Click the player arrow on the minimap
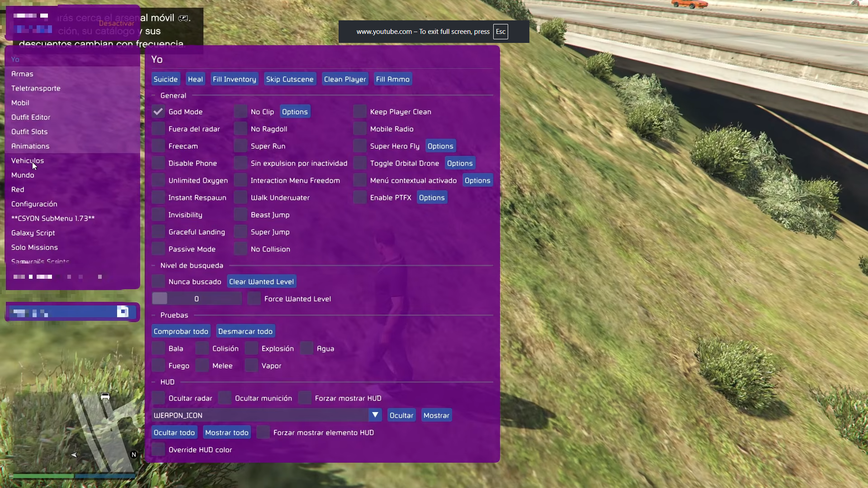Image resolution: width=868 pixels, height=488 pixels. (x=74, y=455)
